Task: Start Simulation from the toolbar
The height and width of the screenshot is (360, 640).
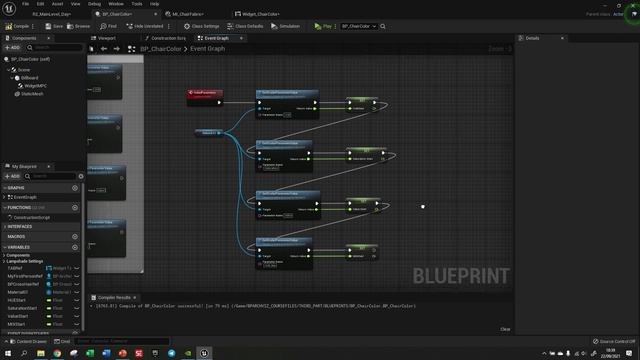Action: (285, 26)
